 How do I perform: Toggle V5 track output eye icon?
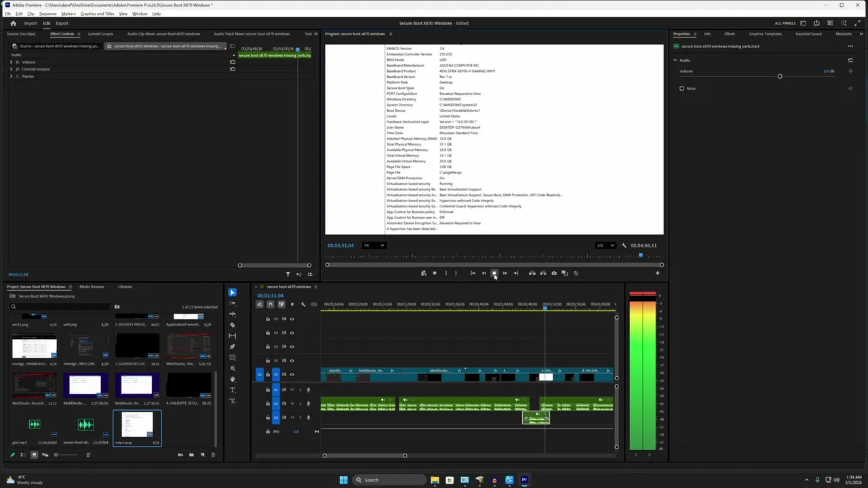click(x=292, y=319)
